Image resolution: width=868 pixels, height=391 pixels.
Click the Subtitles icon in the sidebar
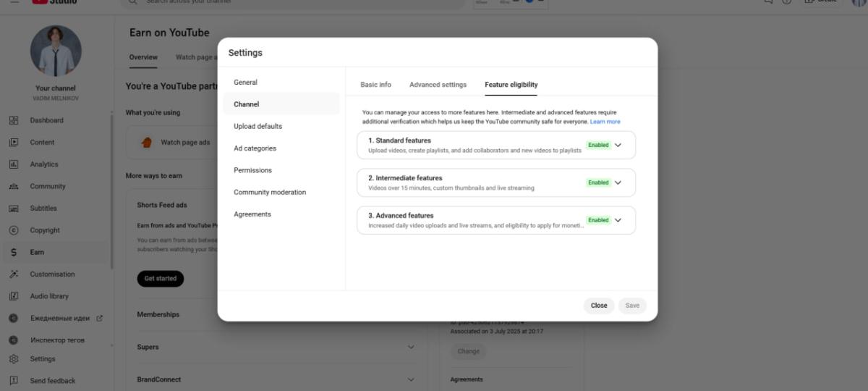coord(14,209)
